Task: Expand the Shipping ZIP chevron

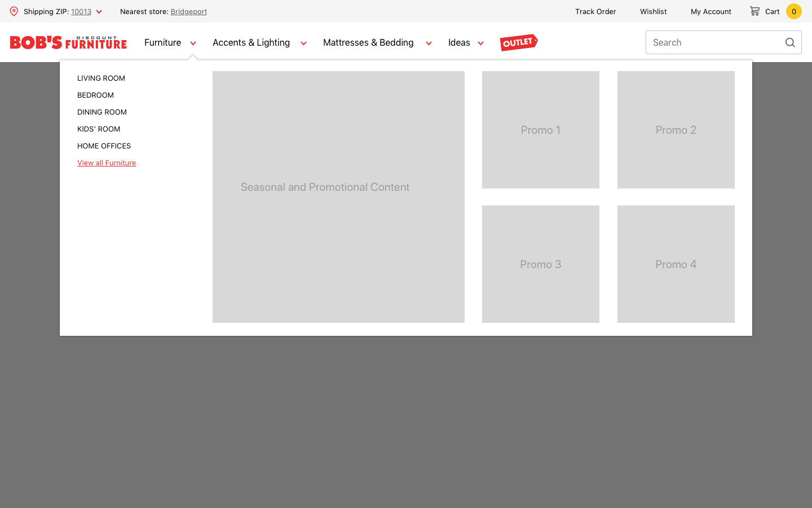Action: tap(99, 12)
